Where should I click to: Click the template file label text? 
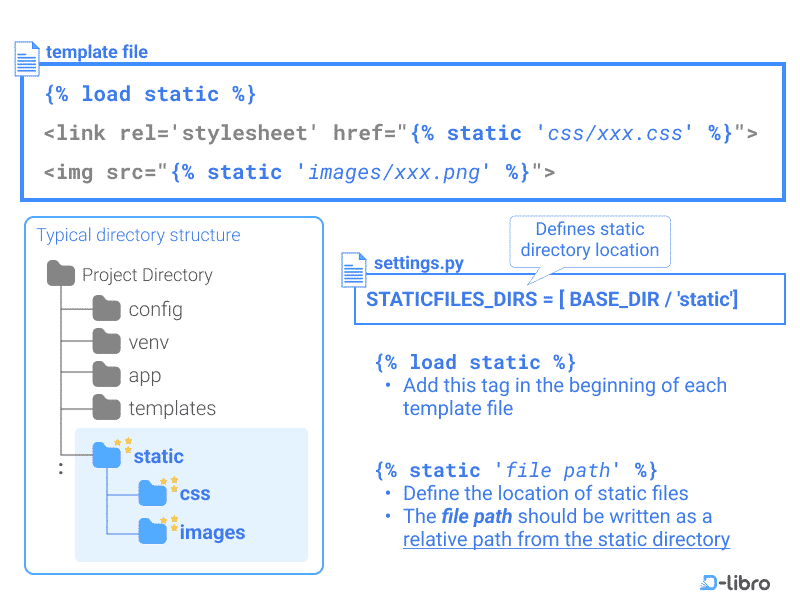coord(96,52)
